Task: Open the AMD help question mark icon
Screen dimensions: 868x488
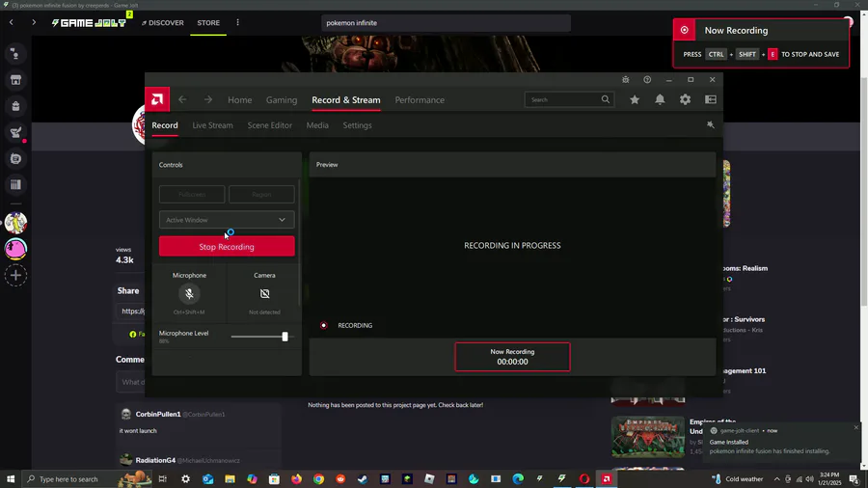Action: pos(647,80)
